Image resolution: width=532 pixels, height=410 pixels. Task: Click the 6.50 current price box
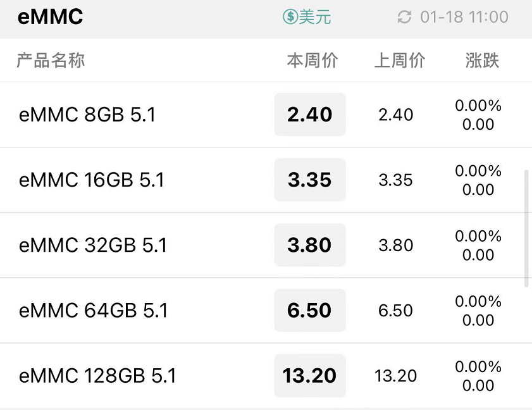coord(310,310)
